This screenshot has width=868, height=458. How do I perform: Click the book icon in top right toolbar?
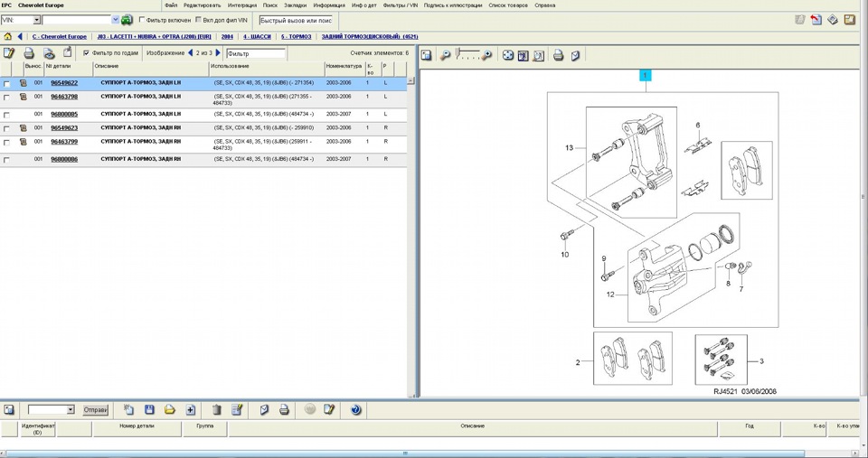click(833, 20)
